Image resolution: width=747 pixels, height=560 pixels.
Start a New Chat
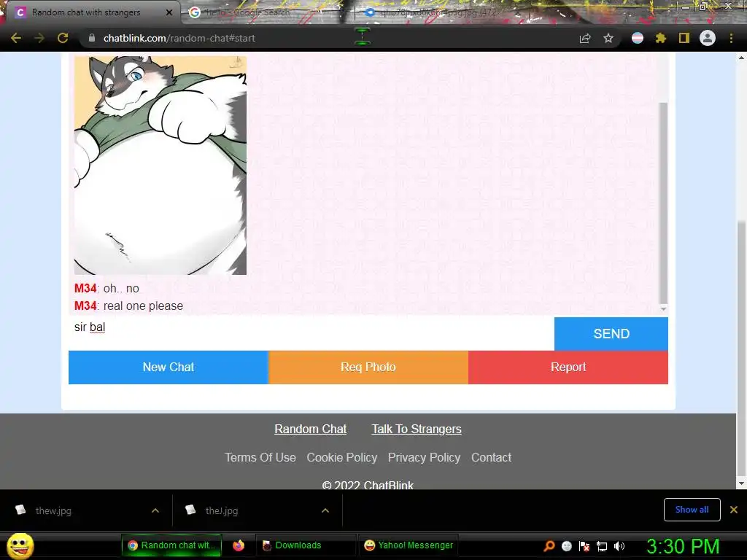169,367
